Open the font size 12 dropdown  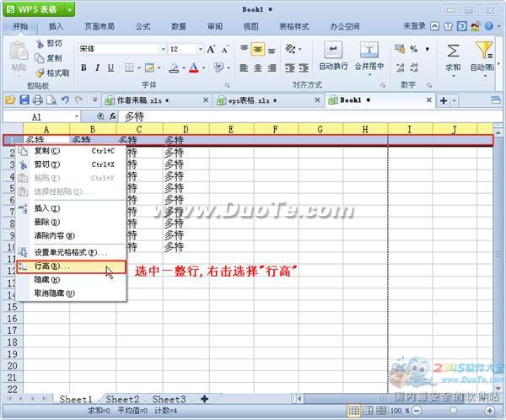pos(199,50)
